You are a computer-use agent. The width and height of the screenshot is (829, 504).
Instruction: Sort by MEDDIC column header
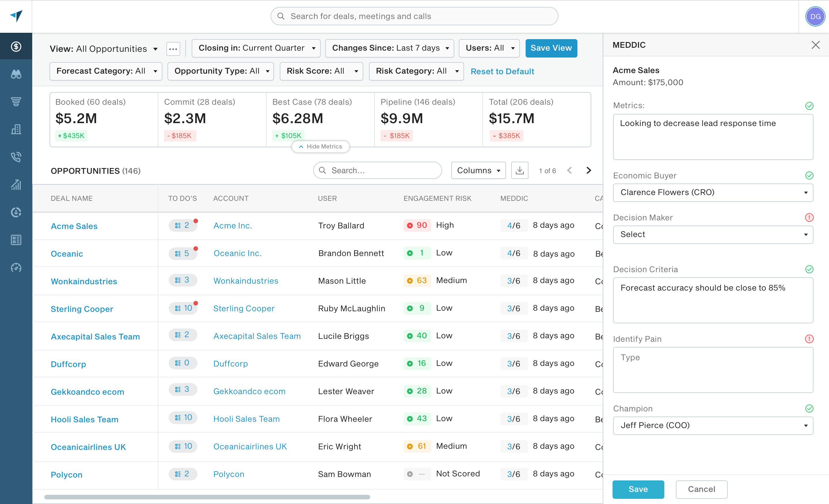pos(514,198)
